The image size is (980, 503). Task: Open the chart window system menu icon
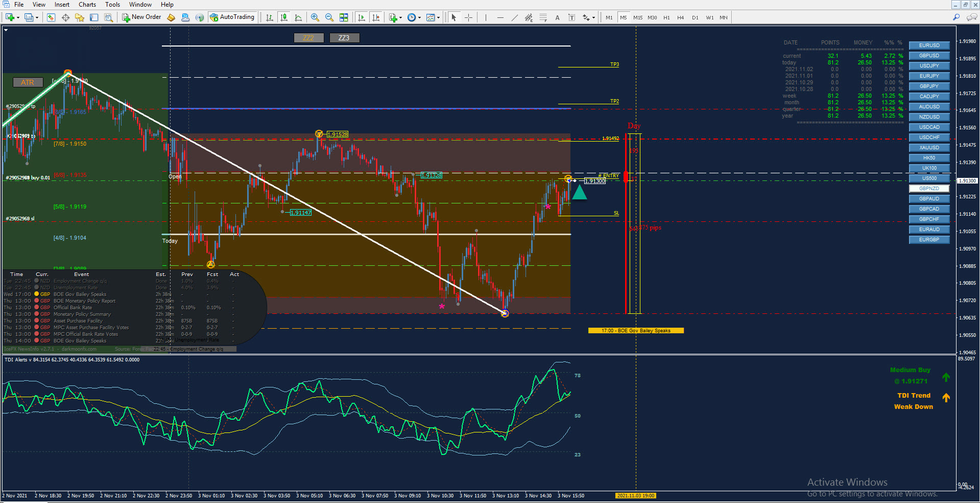click(x=6, y=5)
